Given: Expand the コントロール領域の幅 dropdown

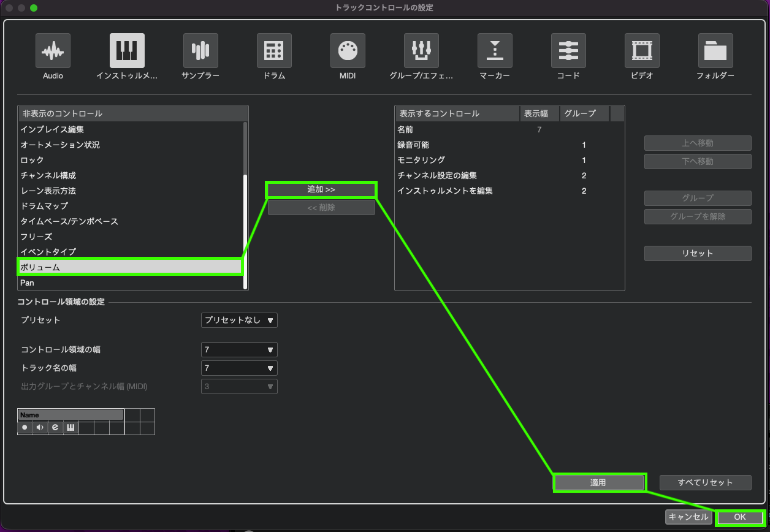Looking at the screenshot, I should (x=239, y=350).
